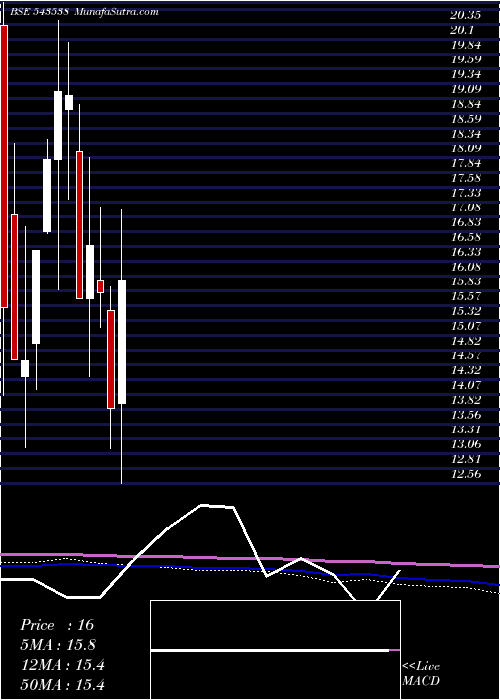Click the 50MA : 15.4 readout
This screenshot has height=700, width=500.
(62, 684)
